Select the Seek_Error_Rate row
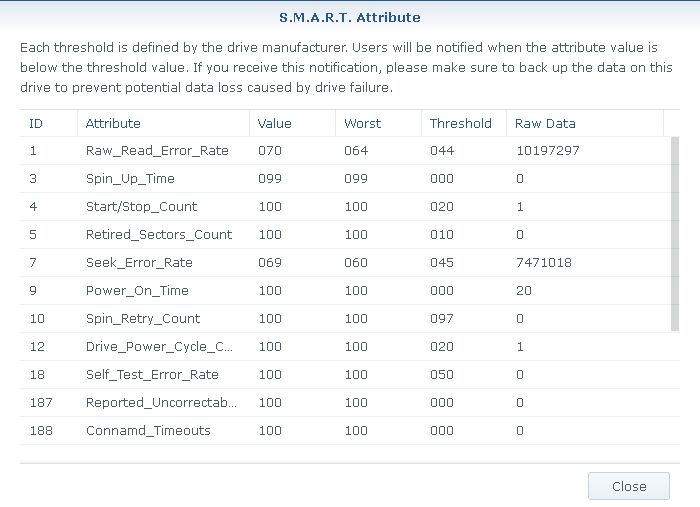 click(346, 263)
